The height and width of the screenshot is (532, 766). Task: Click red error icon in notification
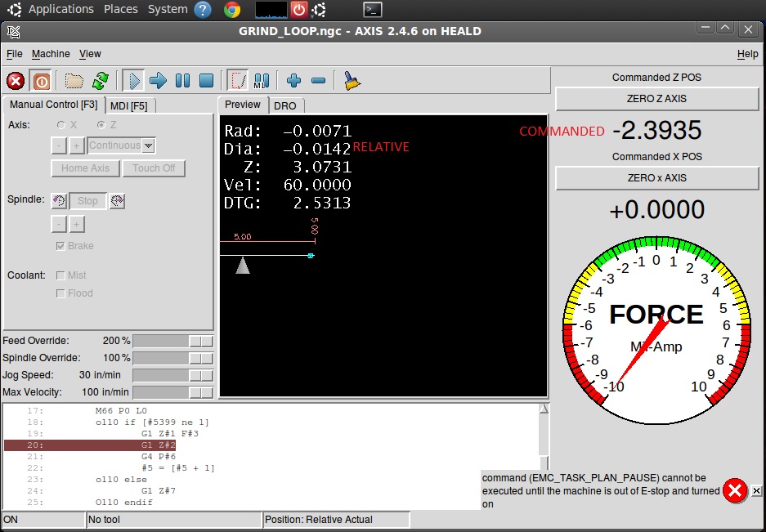tap(735, 490)
